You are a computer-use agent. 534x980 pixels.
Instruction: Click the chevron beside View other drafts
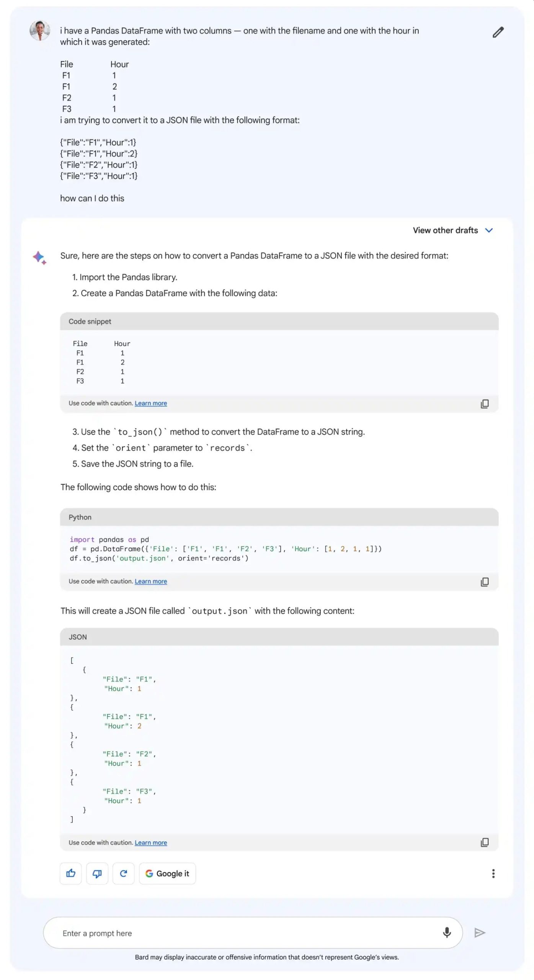[x=489, y=230]
